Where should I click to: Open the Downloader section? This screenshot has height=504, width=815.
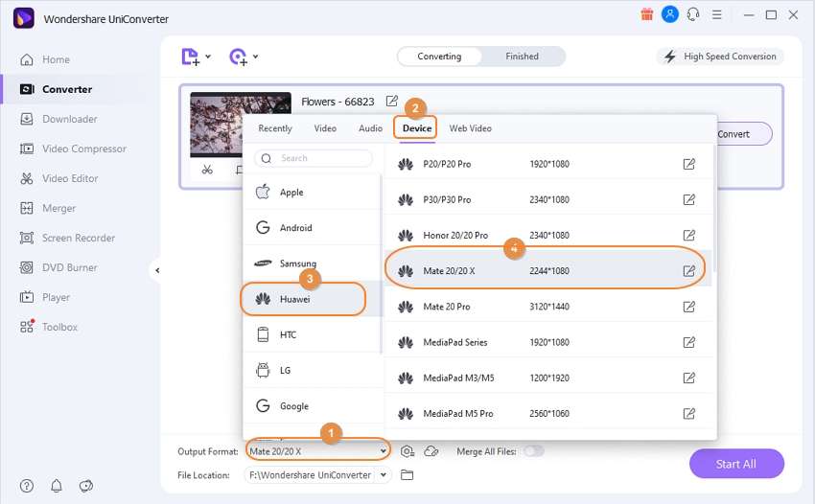click(x=58, y=119)
